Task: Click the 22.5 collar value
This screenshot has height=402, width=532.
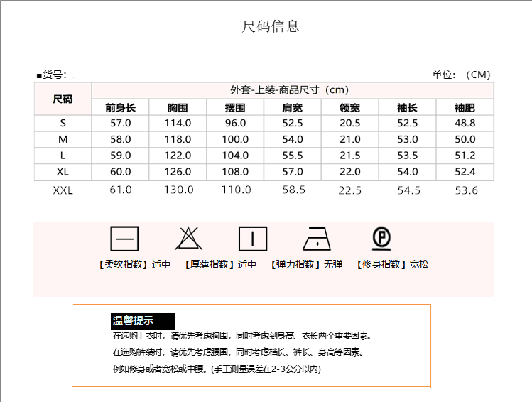Action: 349,190
